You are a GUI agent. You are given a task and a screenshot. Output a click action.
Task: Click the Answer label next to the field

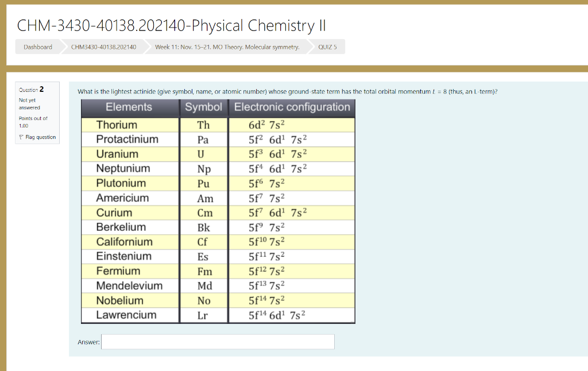(x=89, y=341)
